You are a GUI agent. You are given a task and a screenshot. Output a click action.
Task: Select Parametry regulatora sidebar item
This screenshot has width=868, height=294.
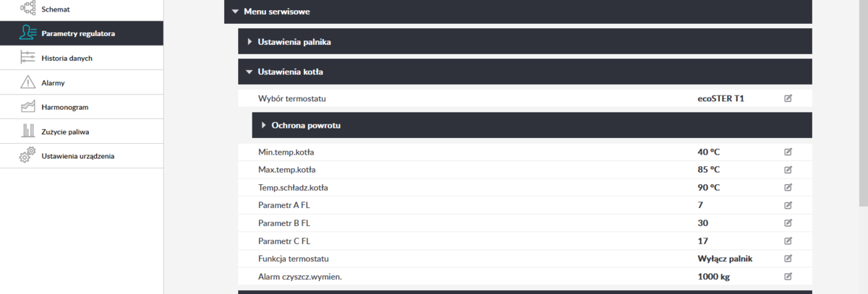[78, 33]
